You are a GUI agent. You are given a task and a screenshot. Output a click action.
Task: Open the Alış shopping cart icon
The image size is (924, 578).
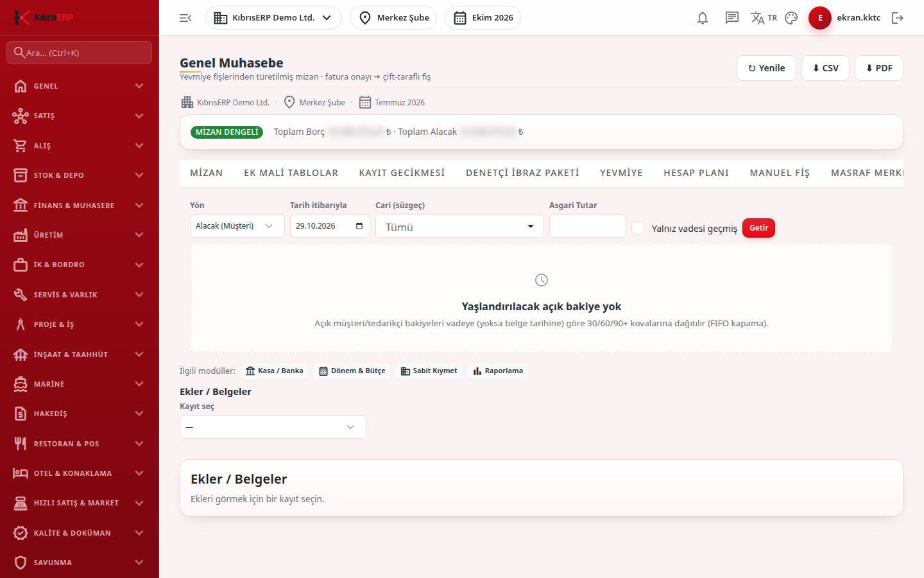tap(21, 146)
